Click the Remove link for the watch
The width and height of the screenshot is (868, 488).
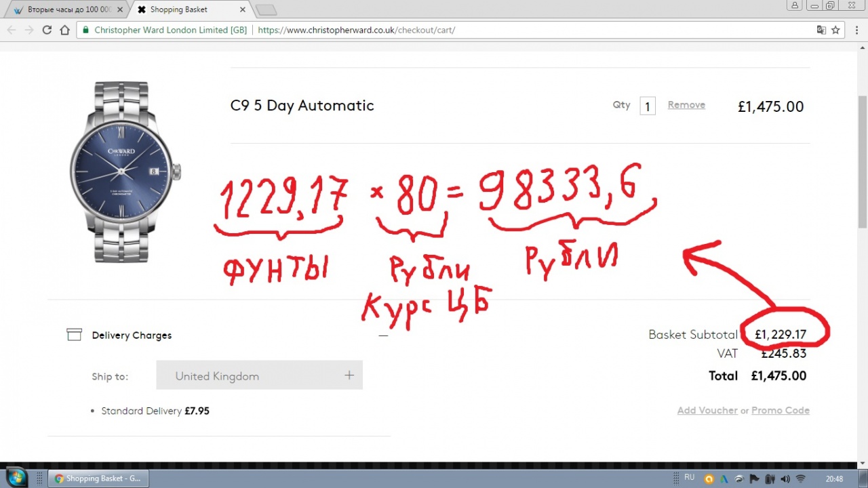pyautogui.click(x=686, y=105)
